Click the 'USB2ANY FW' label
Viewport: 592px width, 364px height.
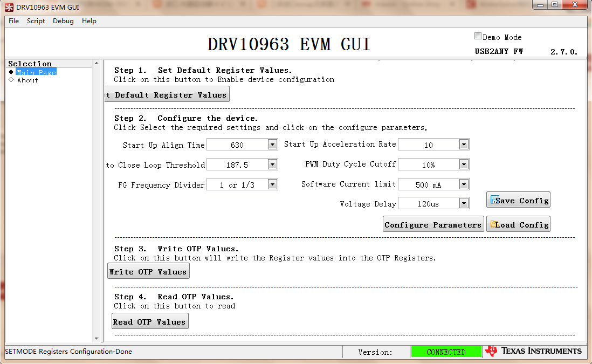pos(499,51)
